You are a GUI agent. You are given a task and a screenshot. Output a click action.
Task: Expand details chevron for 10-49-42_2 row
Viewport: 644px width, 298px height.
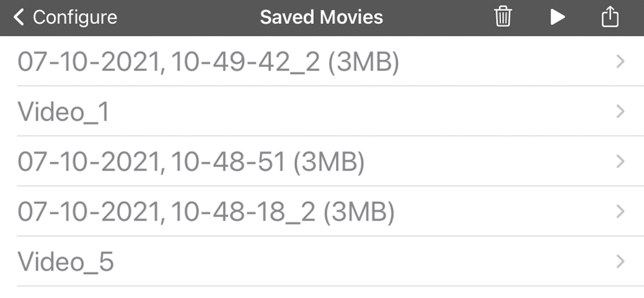(621, 61)
